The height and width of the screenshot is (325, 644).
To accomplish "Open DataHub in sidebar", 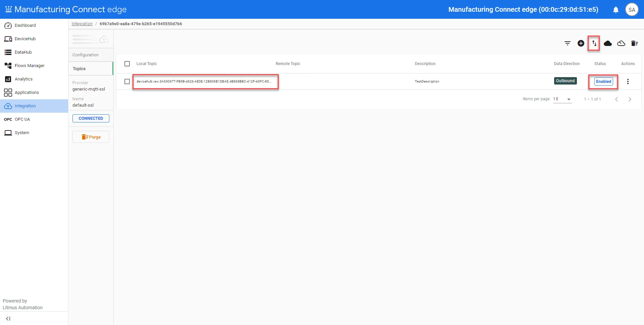I will (34, 52).
